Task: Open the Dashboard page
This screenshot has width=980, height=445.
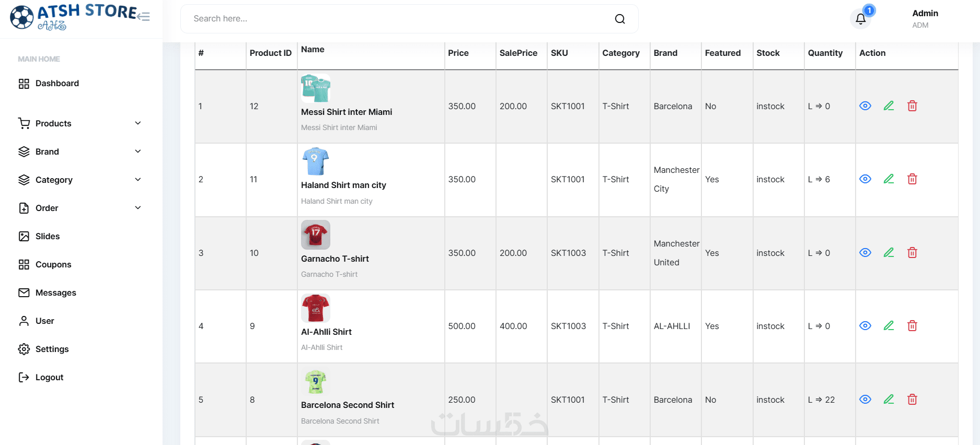Action: [x=57, y=84]
